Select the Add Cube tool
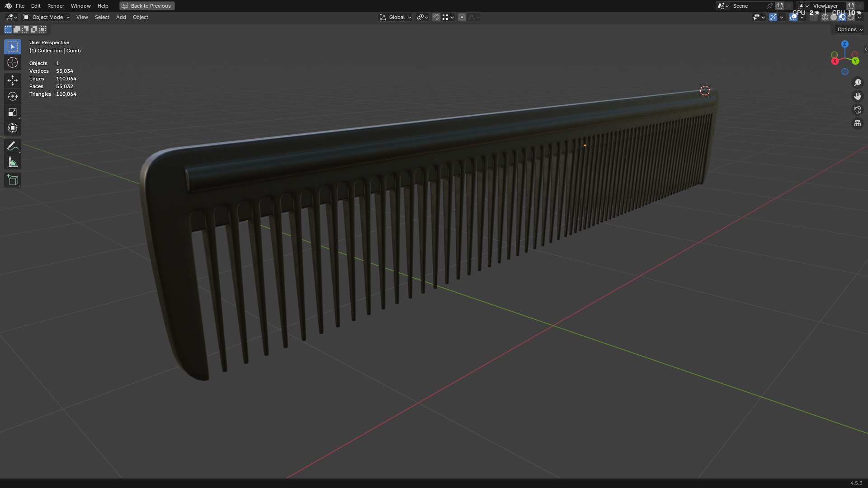 coord(13,180)
